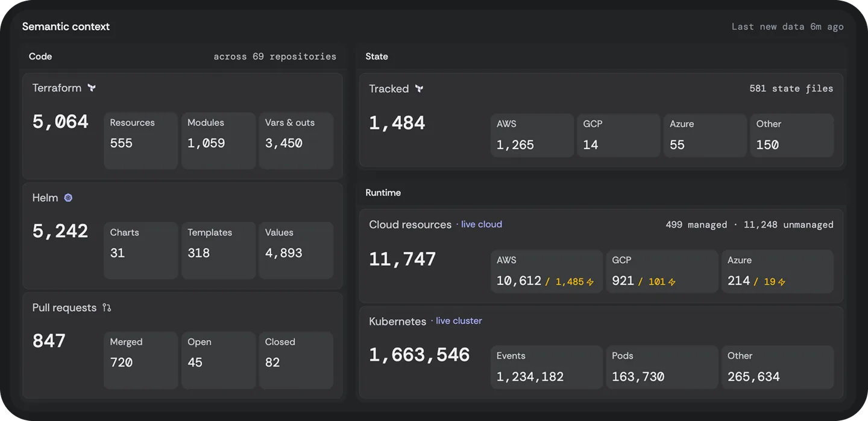Click the Terraform logo icon beside Terraform heading
Viewport: 868px width, 421px height.
(92, 88)
